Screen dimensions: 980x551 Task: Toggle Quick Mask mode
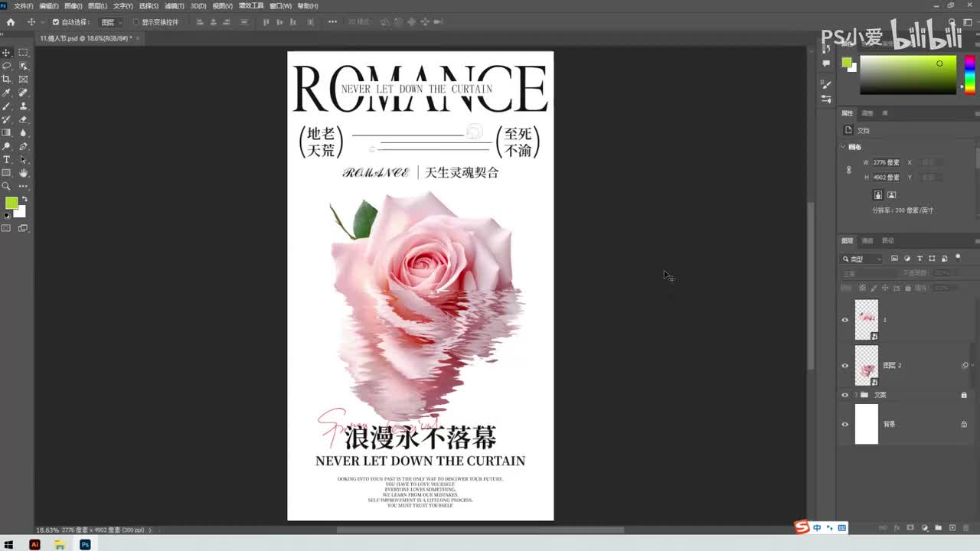pos(6,228)
